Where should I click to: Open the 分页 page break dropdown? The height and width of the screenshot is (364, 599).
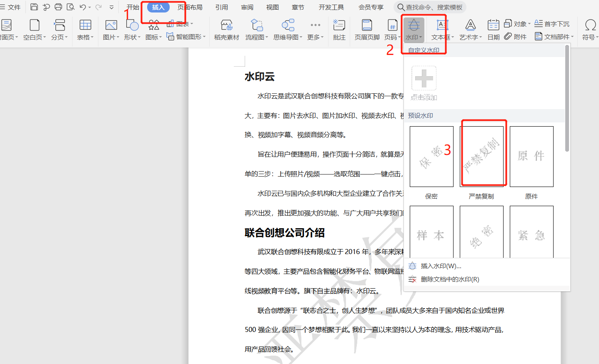tap(60, 30)
